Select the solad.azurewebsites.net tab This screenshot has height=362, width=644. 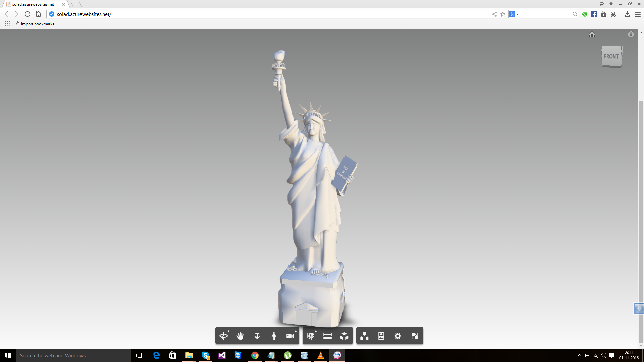pyautogui.click(x=34, y=4)
